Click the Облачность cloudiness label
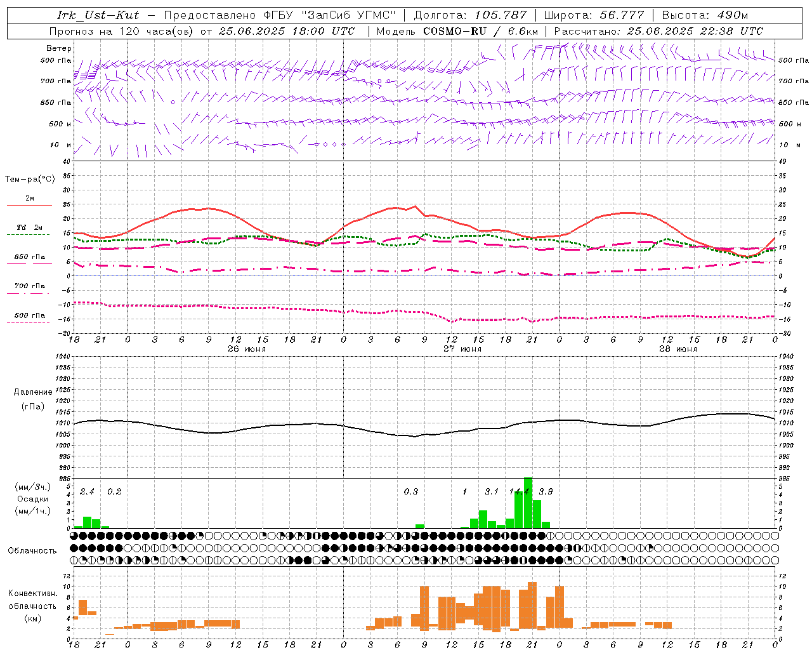This screenshot has width=812, height=650. click(x=32, y=550)
